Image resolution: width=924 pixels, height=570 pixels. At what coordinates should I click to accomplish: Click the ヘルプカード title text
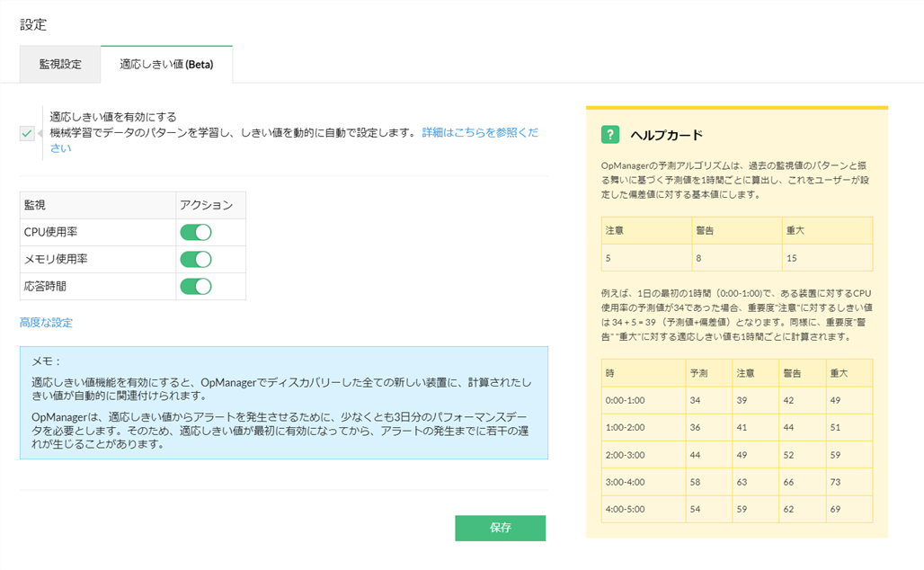pos(666,135)
